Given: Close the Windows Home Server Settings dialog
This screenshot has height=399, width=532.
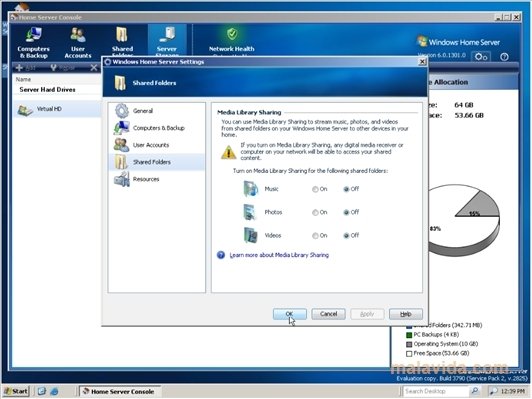Looking at the screenshot, I should click(x=422, y=62).
